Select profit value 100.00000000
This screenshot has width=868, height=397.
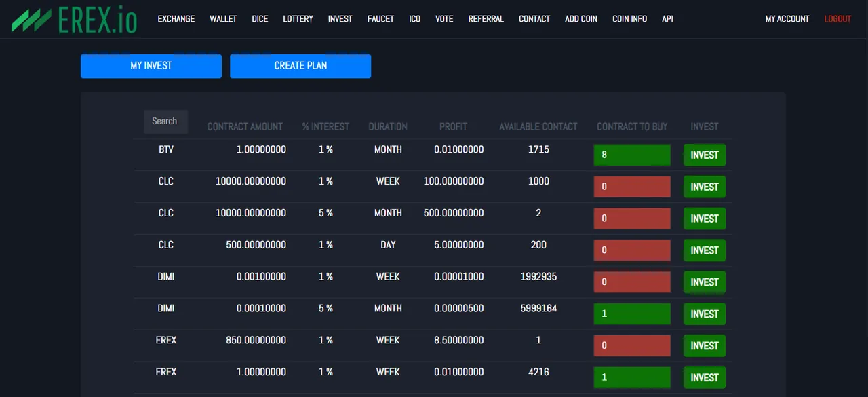(454, 181)
